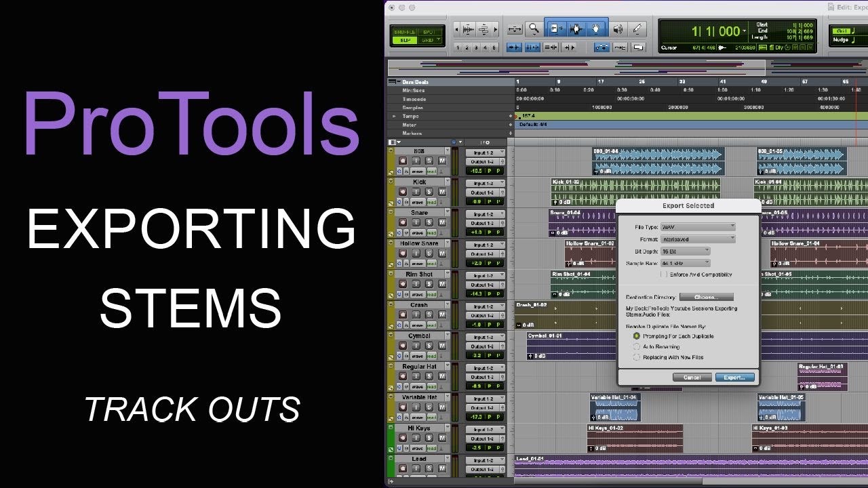Select the Trim tool
Screen dimensions: 868x488
point(556,29)
